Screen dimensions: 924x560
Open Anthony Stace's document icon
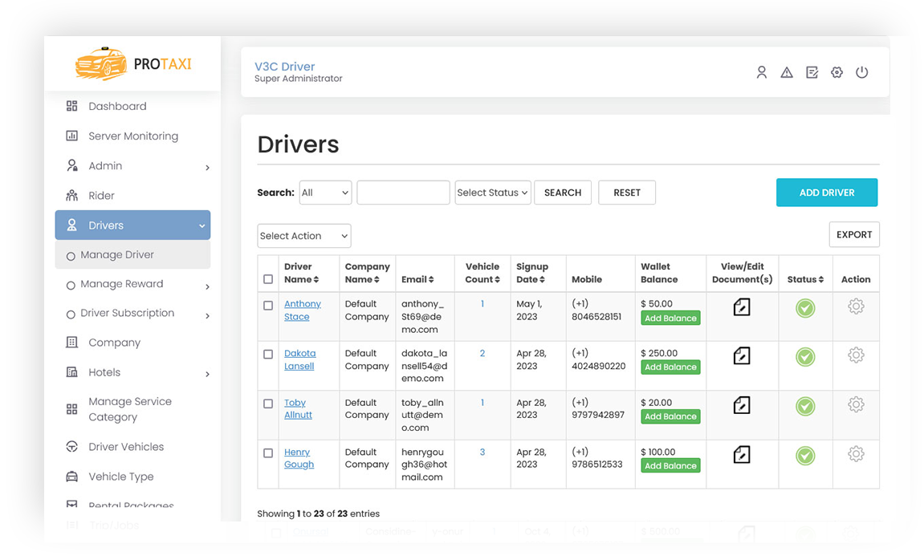click(x=742, y=306)
